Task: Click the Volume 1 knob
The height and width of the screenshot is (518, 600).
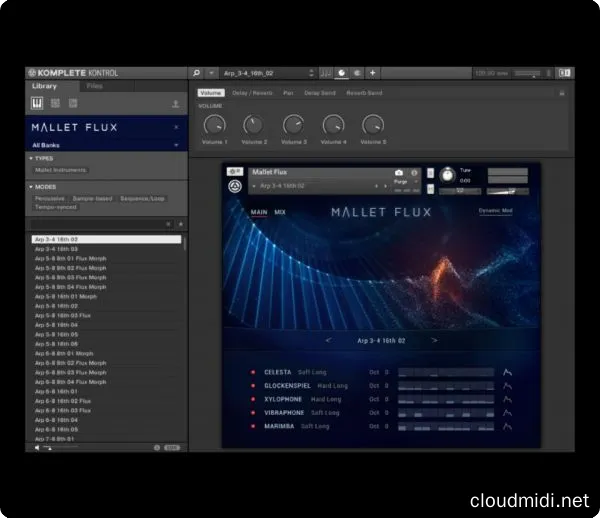Action: (x=215, y=125)
